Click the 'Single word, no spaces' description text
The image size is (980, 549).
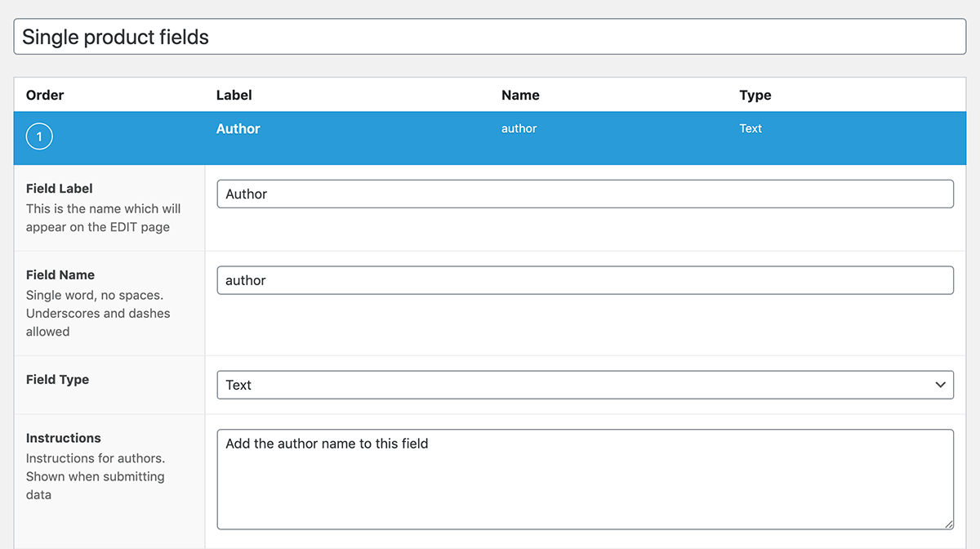(95, 295)
